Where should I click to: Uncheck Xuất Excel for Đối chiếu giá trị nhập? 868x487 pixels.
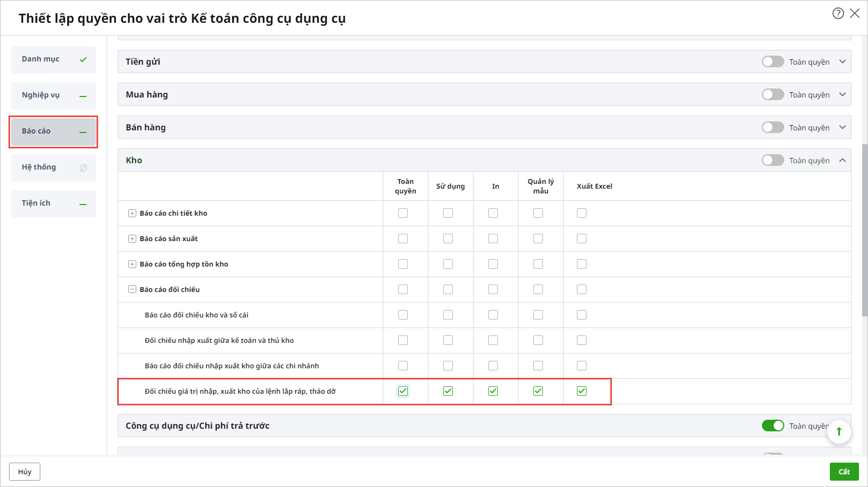582,391
